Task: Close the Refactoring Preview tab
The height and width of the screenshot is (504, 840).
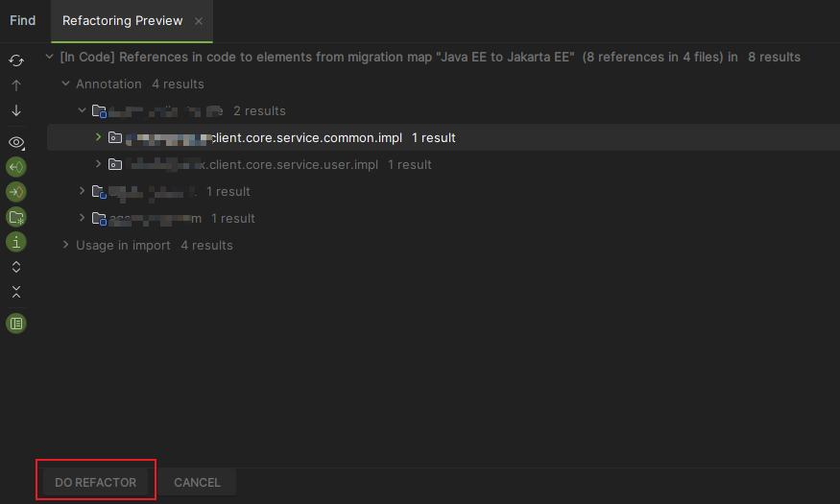Action: tap(199, 21)
